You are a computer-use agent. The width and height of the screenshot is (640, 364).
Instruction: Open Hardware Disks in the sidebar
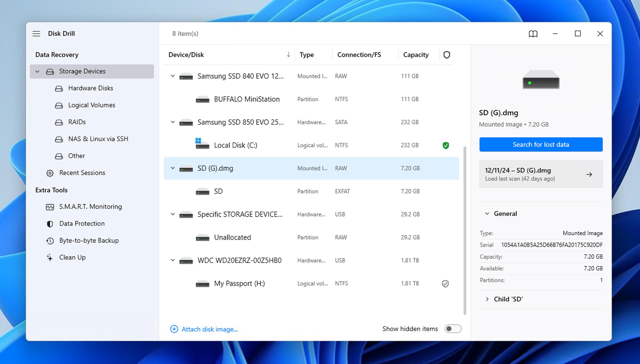pos(92,88)
